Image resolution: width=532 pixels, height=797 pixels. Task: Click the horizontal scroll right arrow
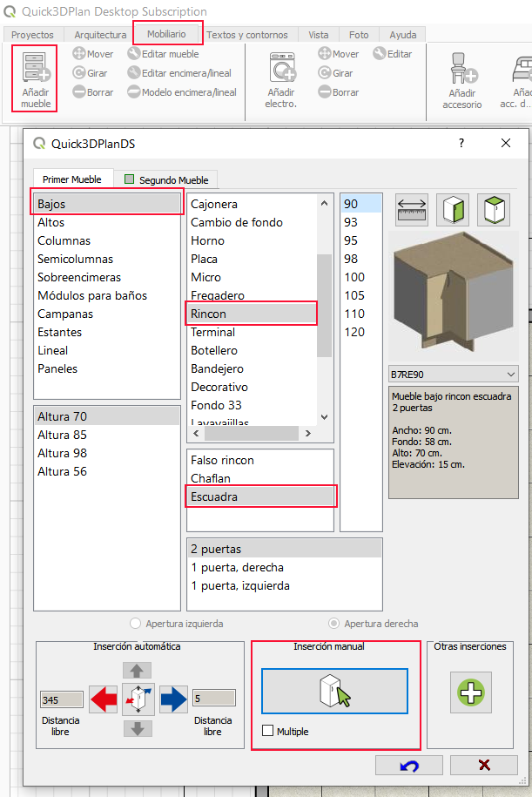tap(307, 433)
